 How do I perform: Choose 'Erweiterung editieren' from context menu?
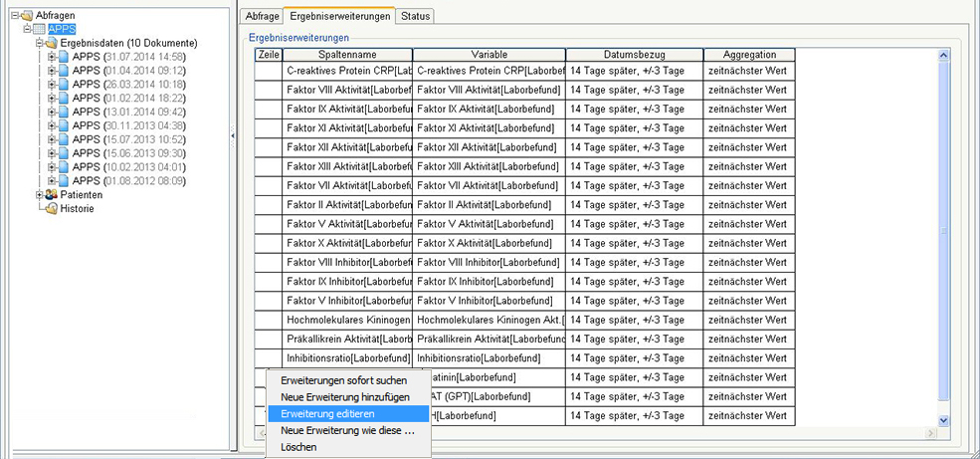click(328, 413)
